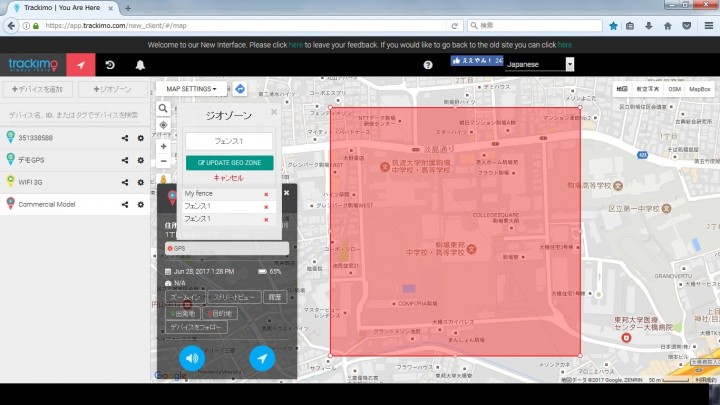The image size is (720, 405).
Task: Open the notifications bell in the header
Action: click(x=140, y=65)
